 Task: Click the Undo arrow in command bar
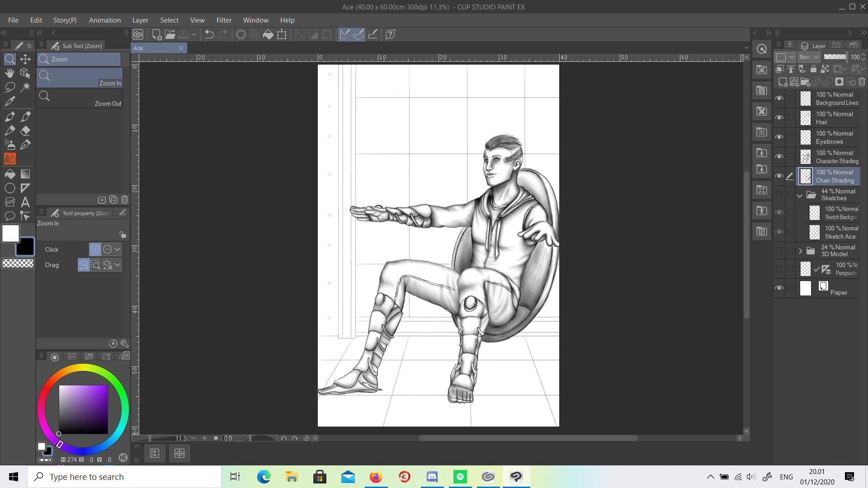(x=209, y=34)
